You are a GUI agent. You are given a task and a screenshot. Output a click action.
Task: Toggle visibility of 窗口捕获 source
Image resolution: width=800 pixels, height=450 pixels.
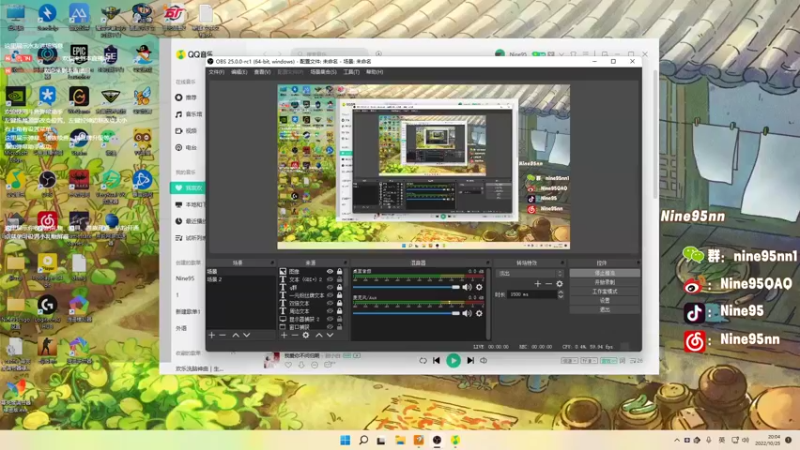[330, 327]
